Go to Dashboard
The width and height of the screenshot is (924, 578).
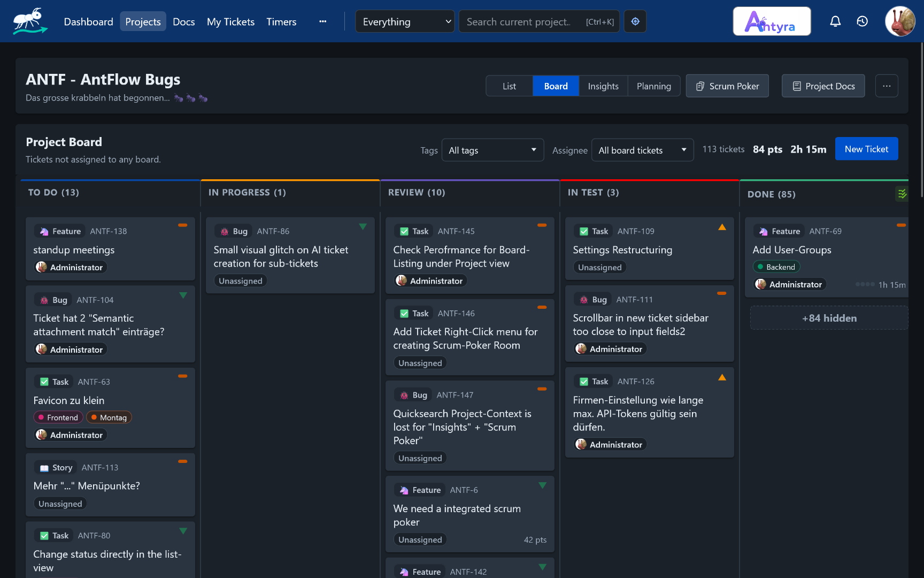89,21
